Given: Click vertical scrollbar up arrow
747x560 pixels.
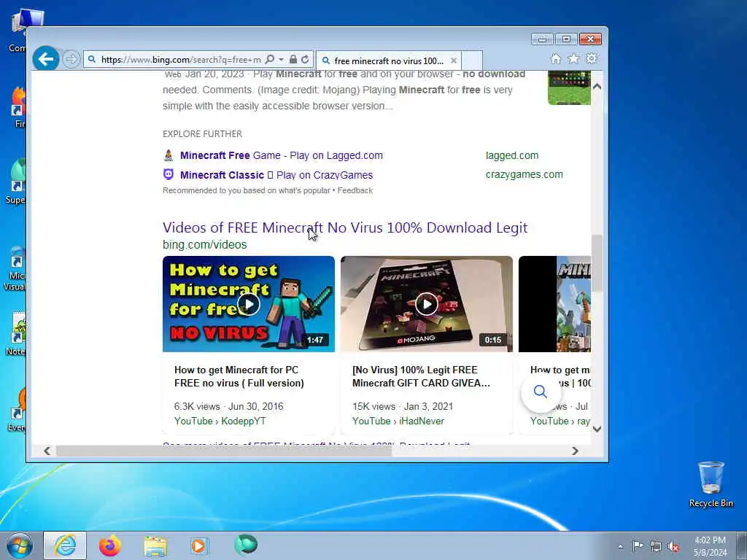Looking at the screenshot, I should click(597, 87).
